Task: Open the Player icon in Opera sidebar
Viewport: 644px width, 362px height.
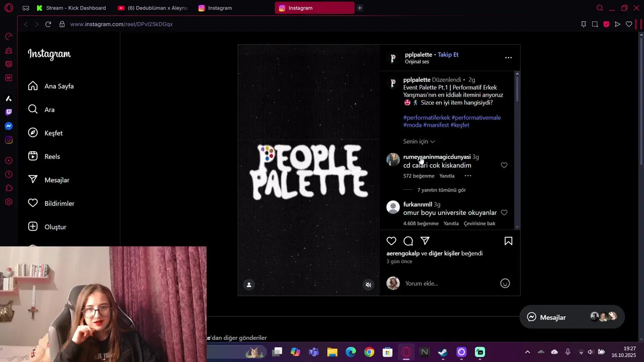Action: click(9, 160)
